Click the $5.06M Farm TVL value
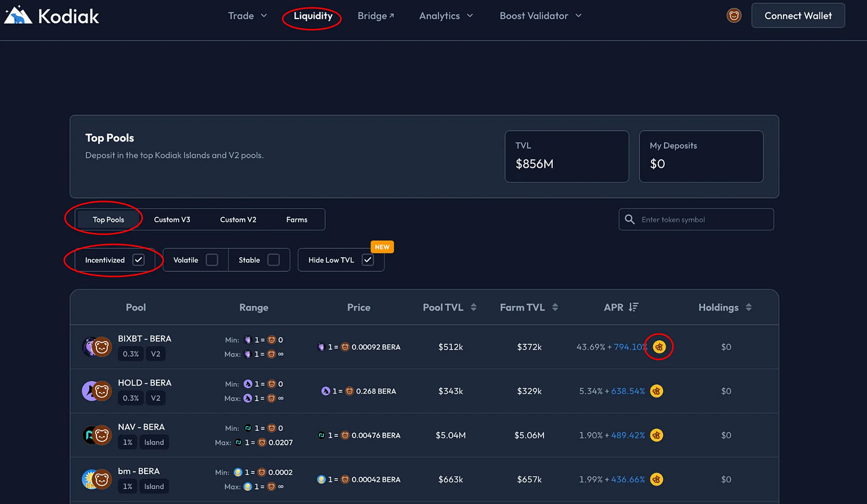 (x=529, y=435)
